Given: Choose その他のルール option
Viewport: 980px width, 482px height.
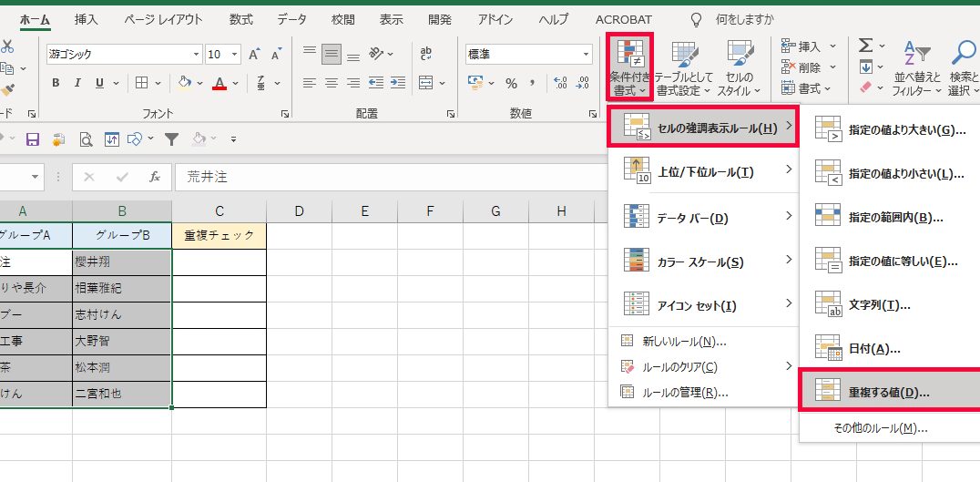Looking at the screenshot, I should (890, 428).
